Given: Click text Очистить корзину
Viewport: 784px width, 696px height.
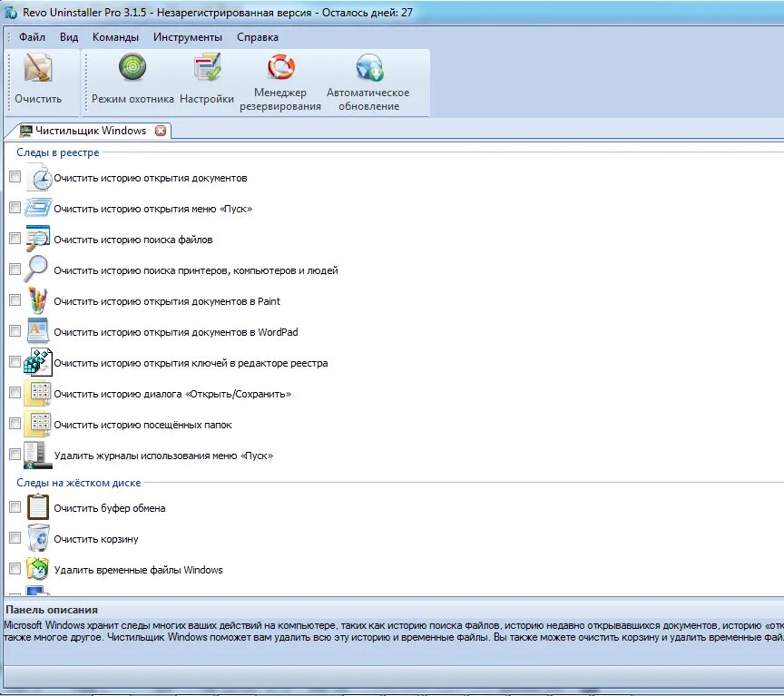Looking at the screenshot, I should tap(96, 540).
